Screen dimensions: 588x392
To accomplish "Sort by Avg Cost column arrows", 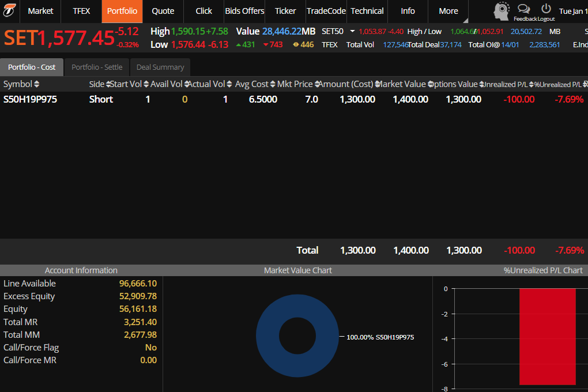I will [x=273, y=84].
